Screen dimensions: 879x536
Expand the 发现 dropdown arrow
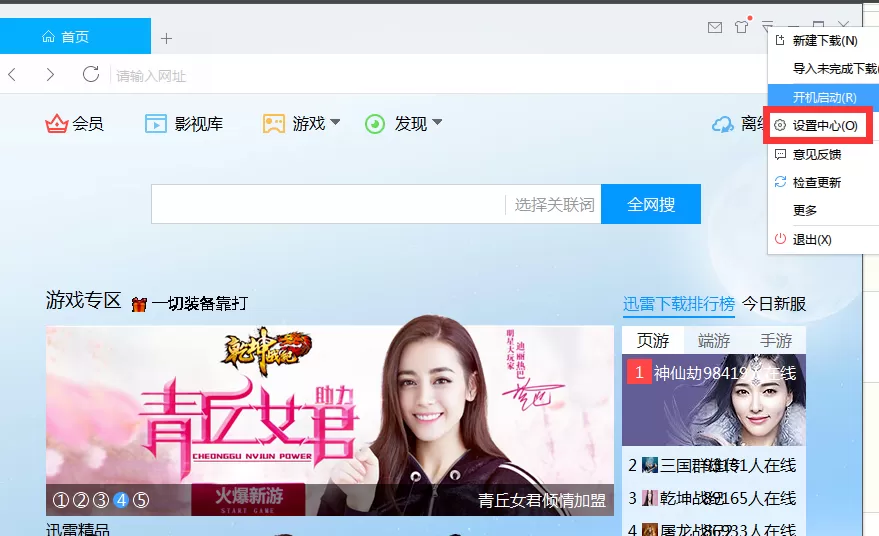[437, 122]
